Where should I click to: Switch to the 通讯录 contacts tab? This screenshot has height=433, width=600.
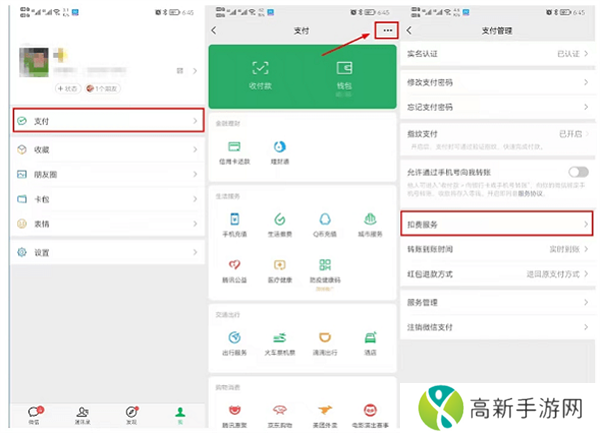coord(83,415)
